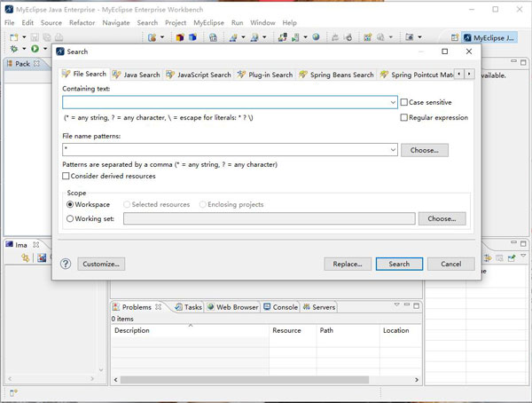The width and height of the screenshot is (532, 403).
Task: Click the Save All toolbar icon
Action: (x=47, y=37)
